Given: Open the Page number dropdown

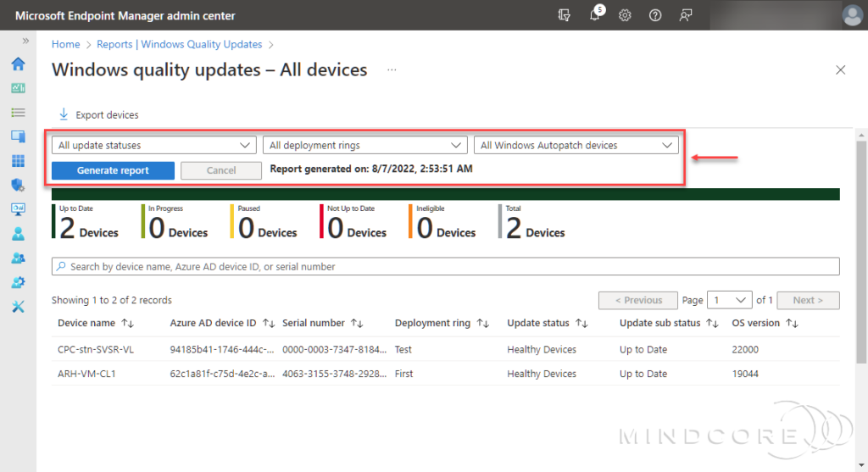Looking at the screenshot, I should 730,300.
